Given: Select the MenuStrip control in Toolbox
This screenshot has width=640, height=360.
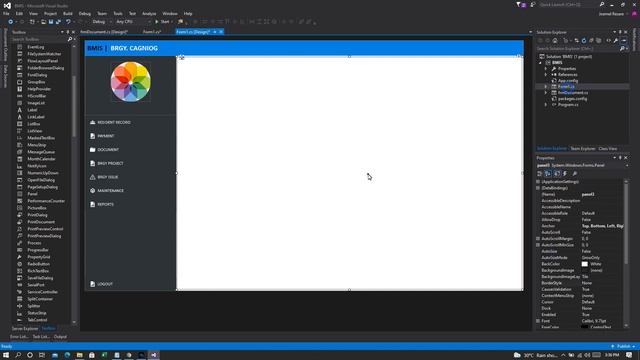Looking at the screenshot, I should 37,145.
